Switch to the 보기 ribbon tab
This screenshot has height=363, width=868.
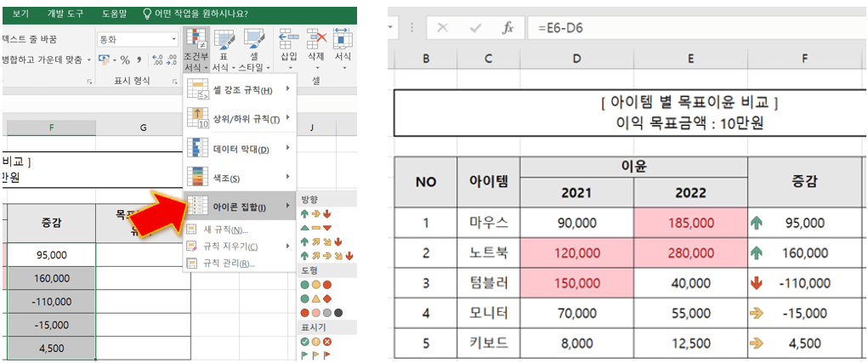20,13
